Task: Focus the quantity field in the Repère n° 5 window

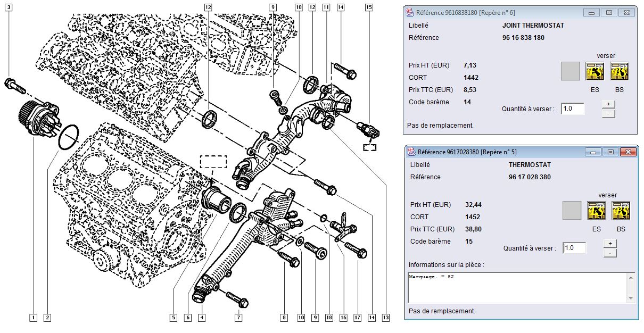Action: tap(574, 248)
